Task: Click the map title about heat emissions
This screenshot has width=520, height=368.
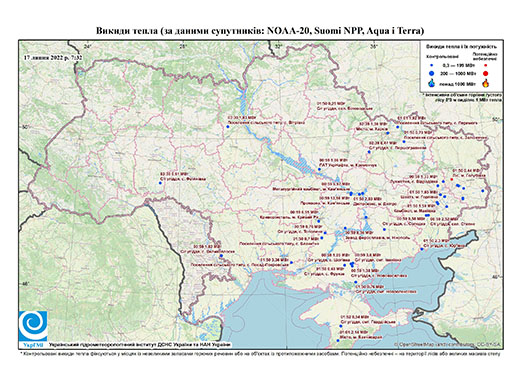Action: coord(260,31)
